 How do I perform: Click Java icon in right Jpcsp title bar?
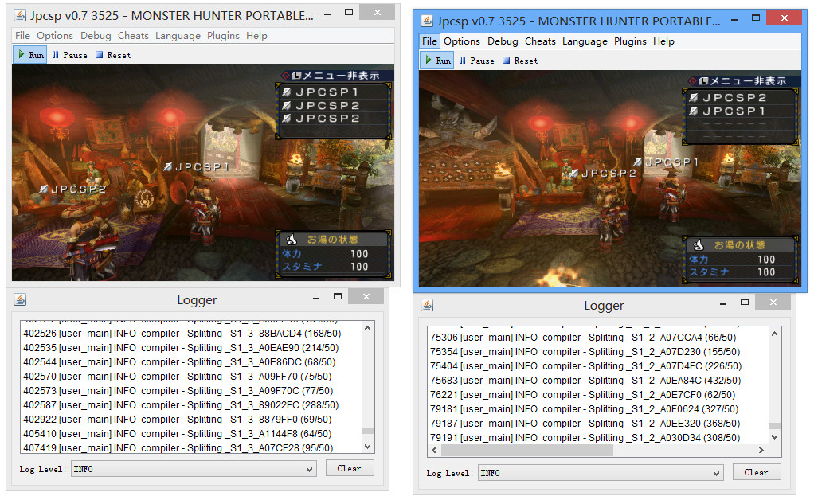(427, 20)
